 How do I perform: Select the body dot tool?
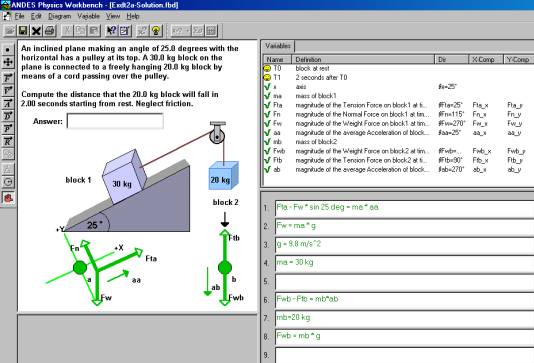(8, 50)
